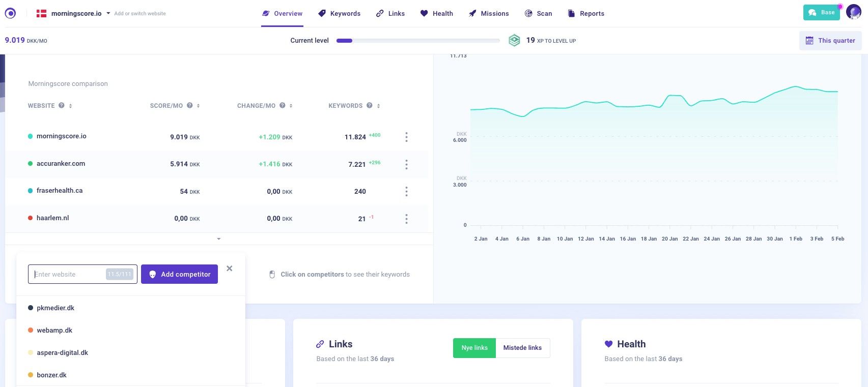This screenshot has width=868, height=387.
Task: Select pkmedier.dk from suggested competitors
Action: [55, 308]
